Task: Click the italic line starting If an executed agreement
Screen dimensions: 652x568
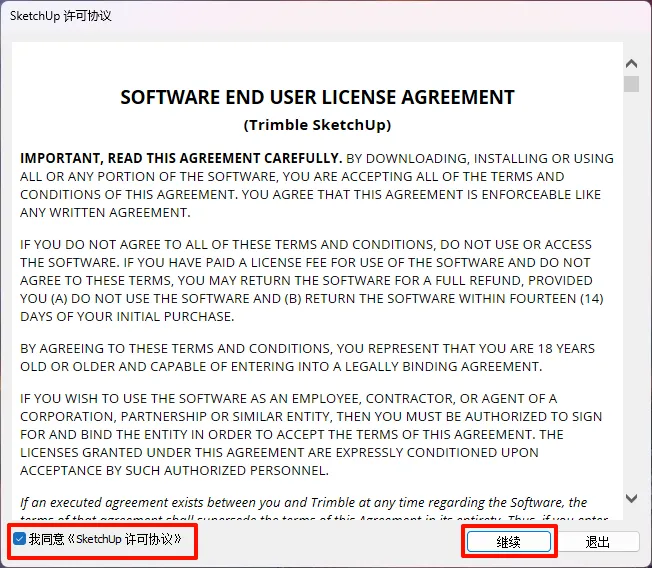Action: [304, 502]
